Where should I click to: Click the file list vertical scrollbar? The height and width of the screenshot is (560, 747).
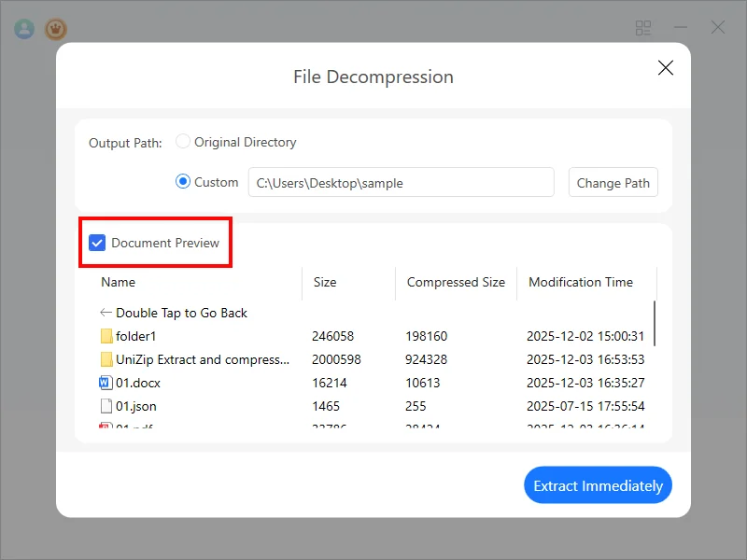(655, 323)
